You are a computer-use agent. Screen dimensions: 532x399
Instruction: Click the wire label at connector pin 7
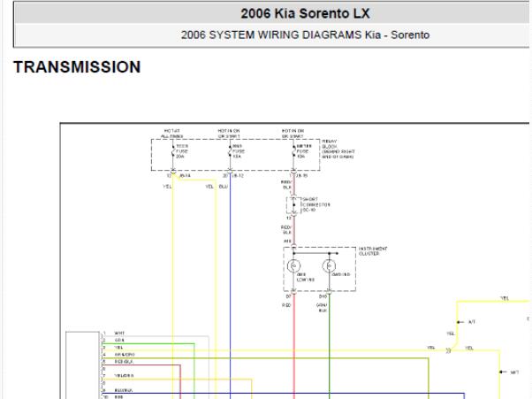click(124, 376)
